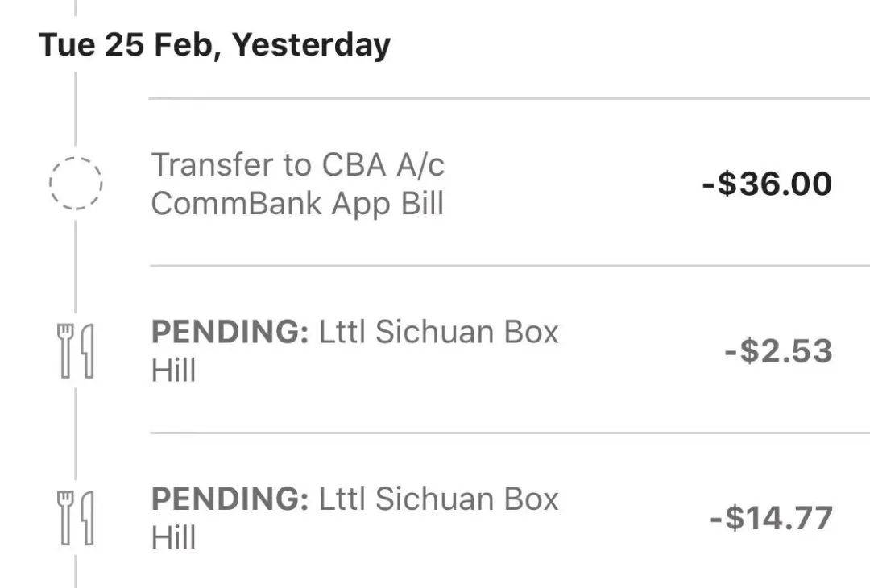Tap PENDING label on the -$14.77 transaction
Image resolution: width=870 pixels, height=588 pixels.
point(230,499)
